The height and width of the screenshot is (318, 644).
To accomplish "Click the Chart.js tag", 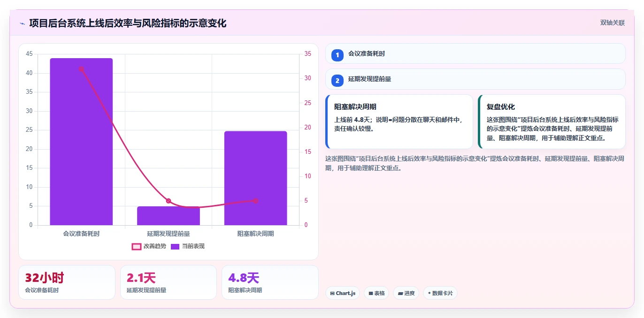I will [x=343, y=293].
